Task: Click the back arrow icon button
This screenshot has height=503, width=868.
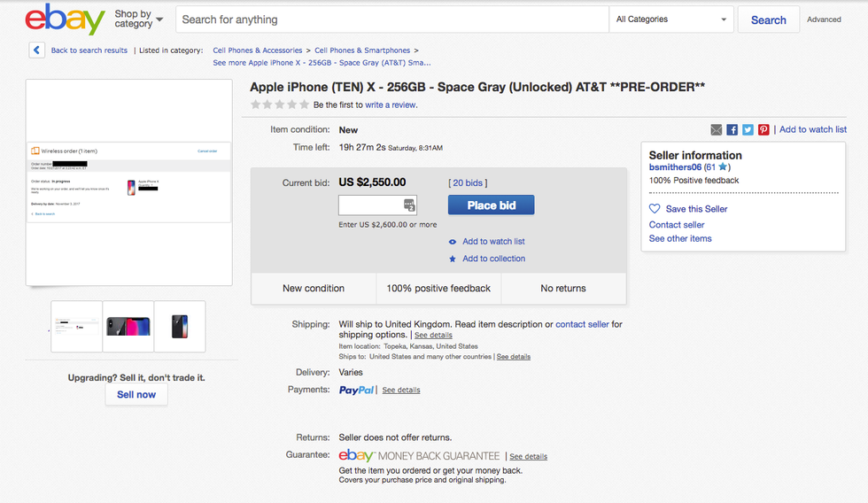Action: coord(36,50)
